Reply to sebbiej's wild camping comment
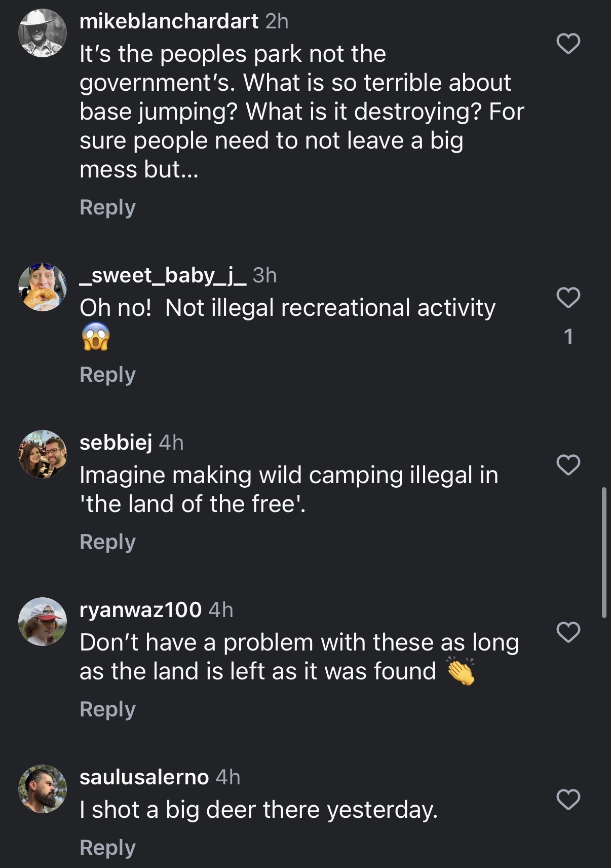Viewport: 611px width, 868px height. pos(107,542)
